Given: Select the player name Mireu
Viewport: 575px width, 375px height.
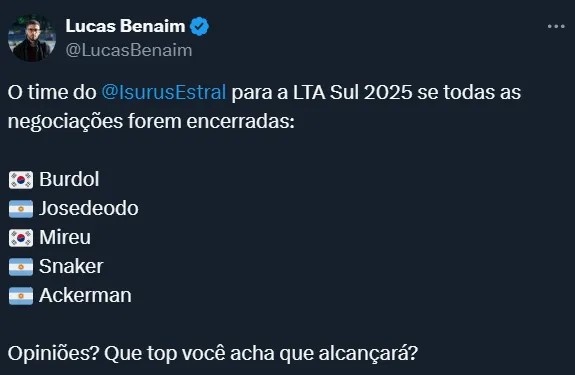Looking at the screenshot, I should [65, 237].
